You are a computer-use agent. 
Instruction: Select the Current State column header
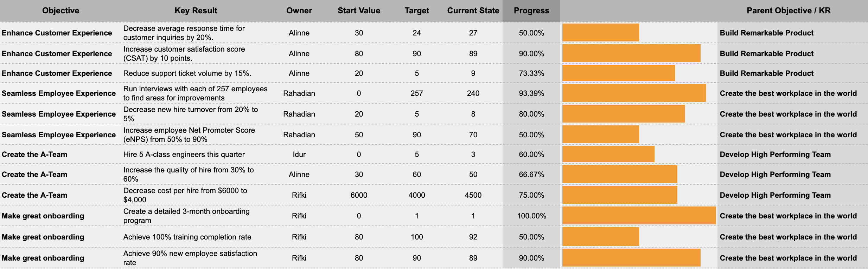click(x=473, y=11)
